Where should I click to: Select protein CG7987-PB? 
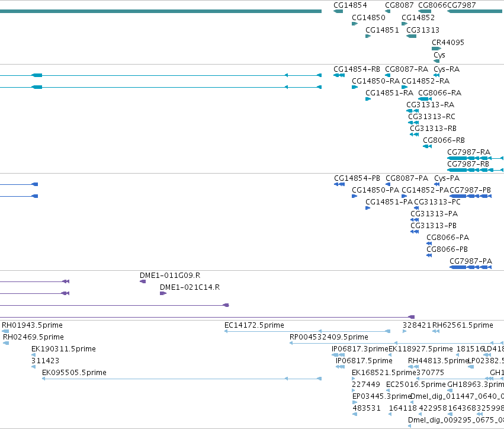[x=470, y=190]
